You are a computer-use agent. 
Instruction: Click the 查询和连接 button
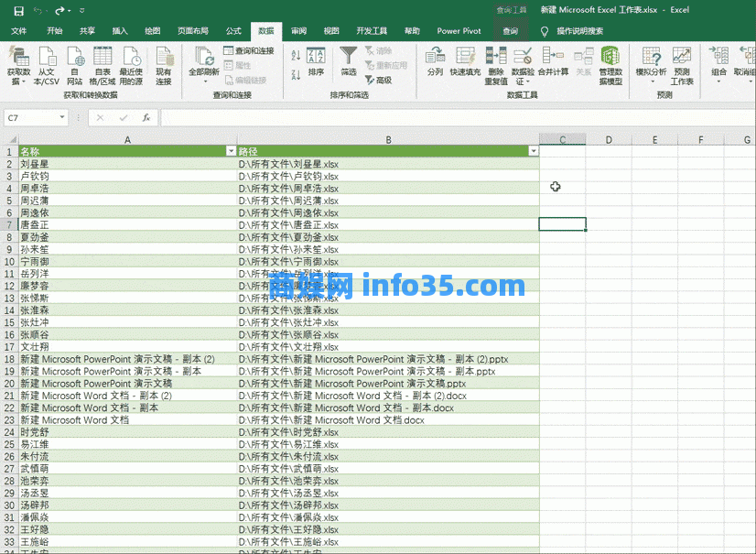click(249, 51)
